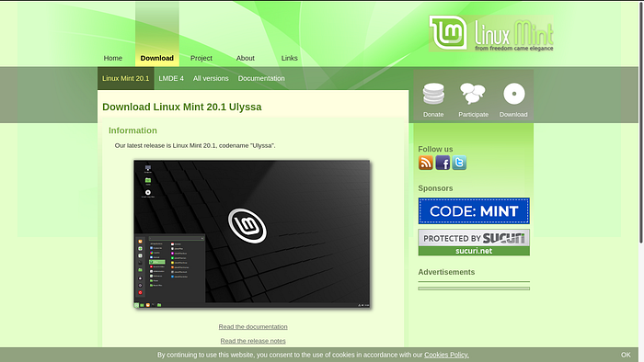Open the Documentation tab
Viewport: 644px width, 362px height.
tap(261, 78)
